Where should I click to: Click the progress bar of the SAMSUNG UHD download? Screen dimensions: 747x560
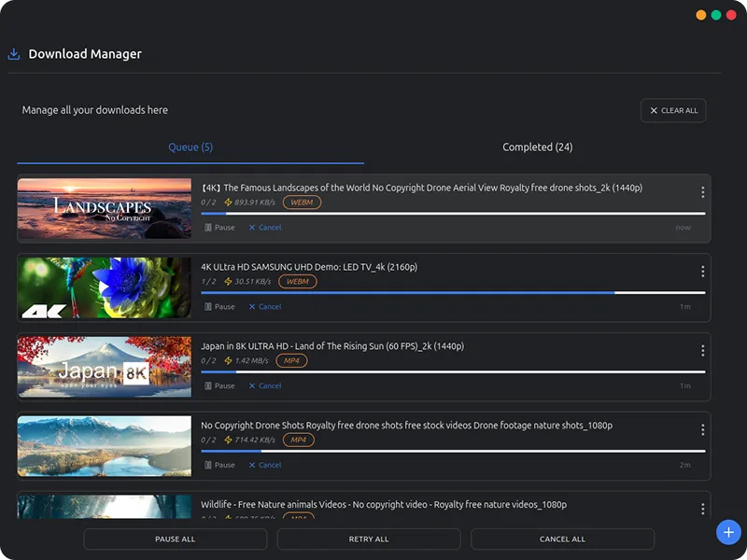pos(454,292)
